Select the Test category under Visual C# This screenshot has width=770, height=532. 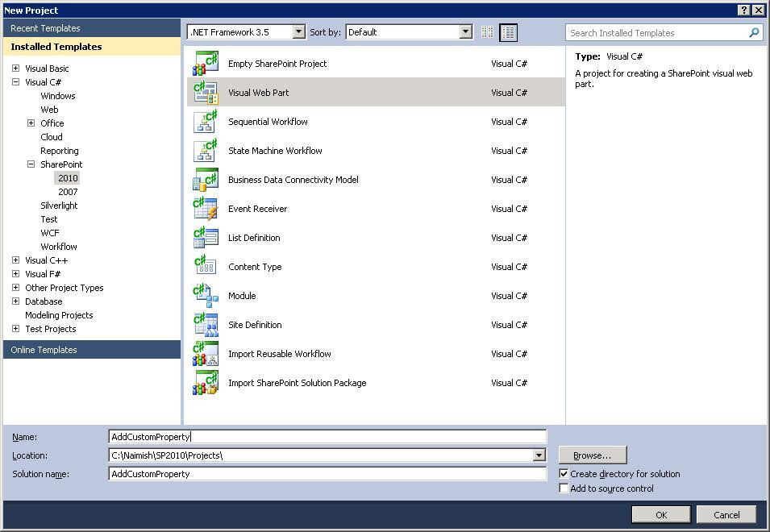[x=49, y=219]
